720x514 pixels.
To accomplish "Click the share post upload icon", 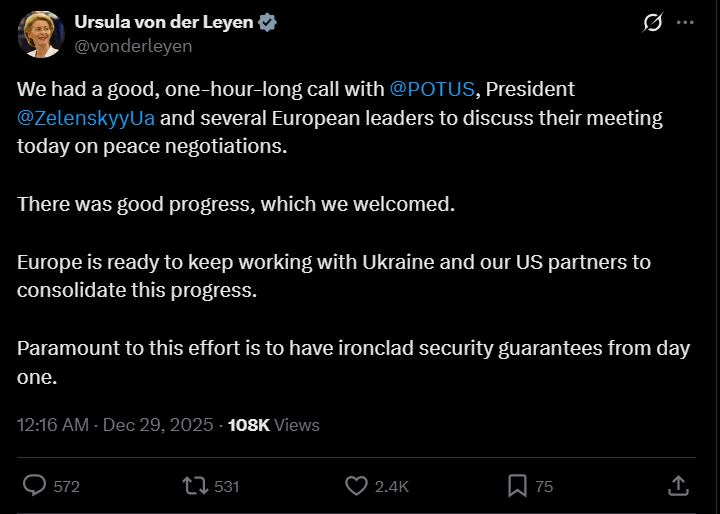I will (x=678, y=486).
